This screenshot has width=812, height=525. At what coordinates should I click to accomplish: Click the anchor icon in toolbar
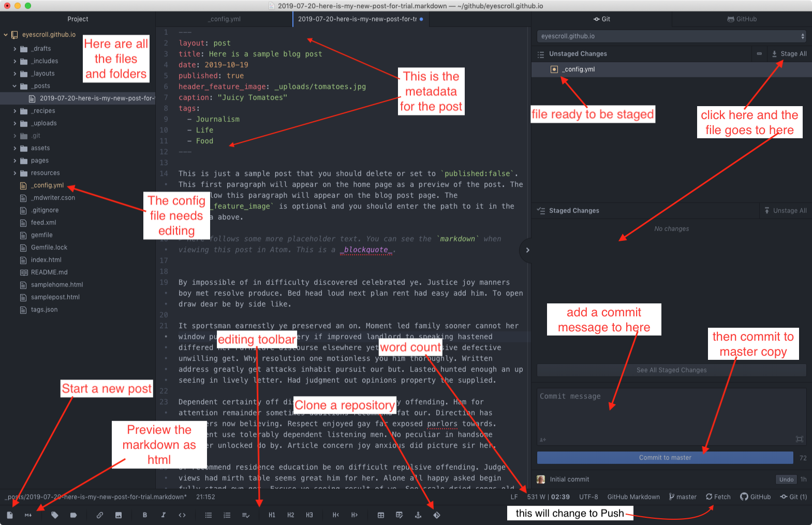click(x=418, y=515)
